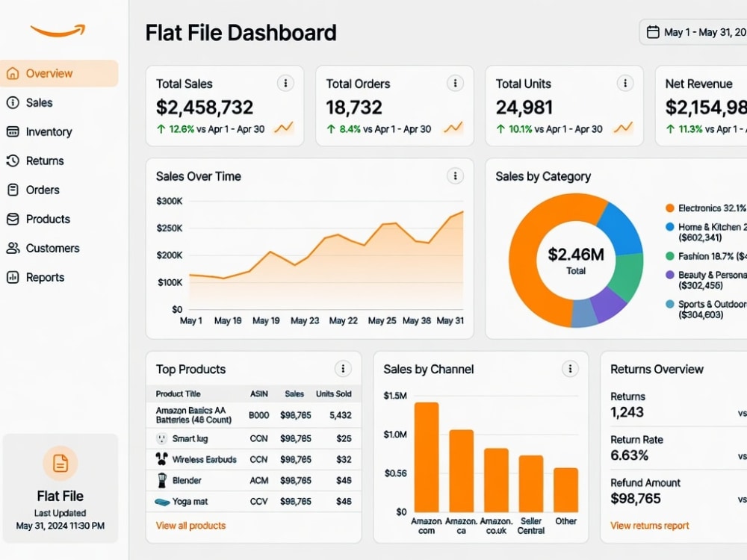The width and height of the screenshot is (747, 560).
Task: Click the Customers people icon
Action: click(13, 248)
